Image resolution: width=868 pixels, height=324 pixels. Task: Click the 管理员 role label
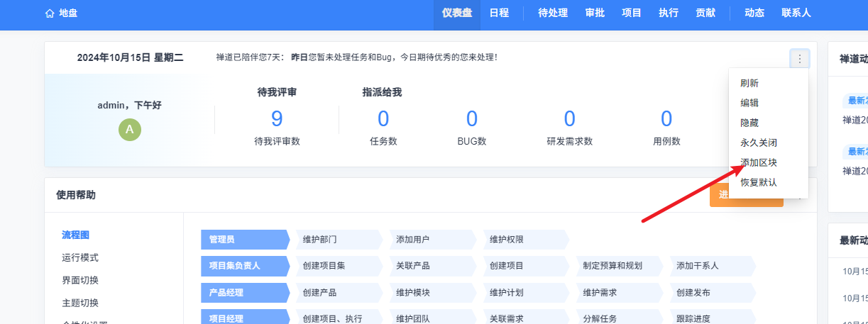245,239
